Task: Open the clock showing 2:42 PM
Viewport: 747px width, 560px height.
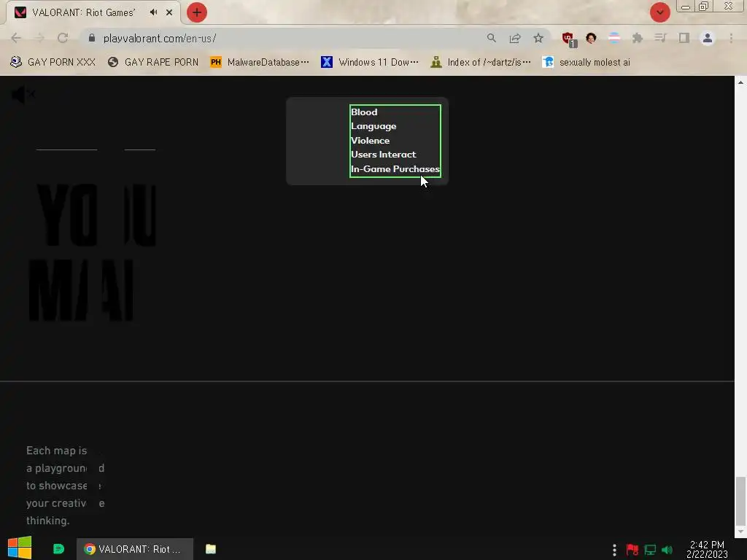Action: click(707, 549)
